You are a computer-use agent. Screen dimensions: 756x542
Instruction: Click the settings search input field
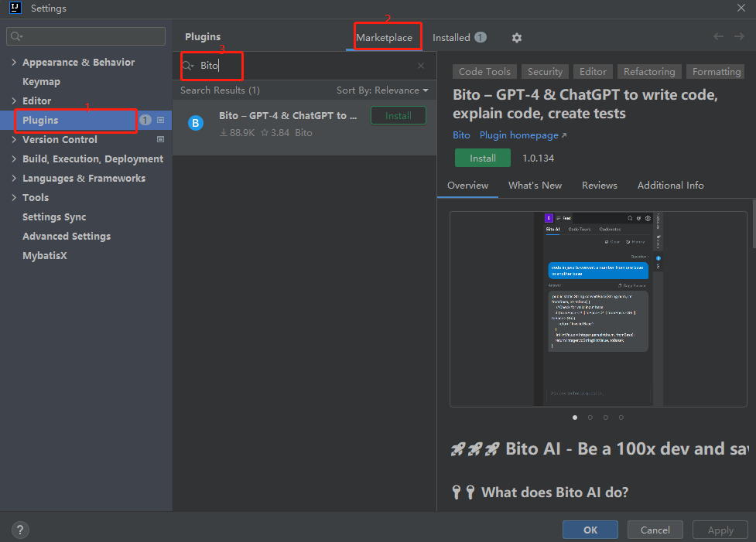point(86,36)
